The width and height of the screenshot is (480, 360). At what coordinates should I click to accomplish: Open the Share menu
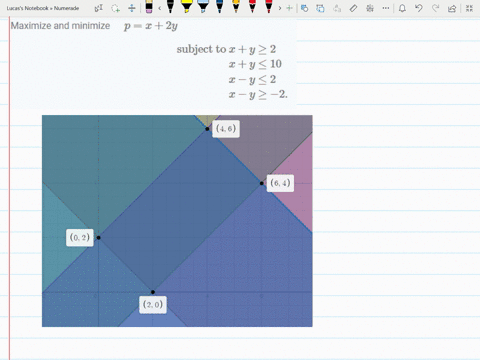452,8
